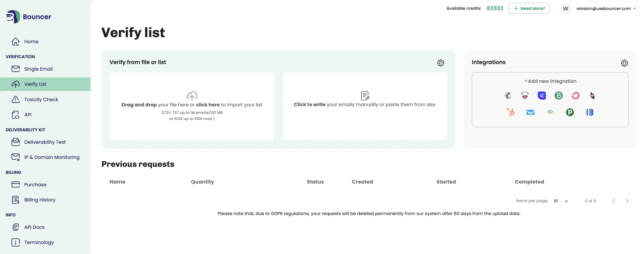Click the Bouncer logo in sidebar
The width and height of the screenshot is (644, 254).
click(29, 17)
